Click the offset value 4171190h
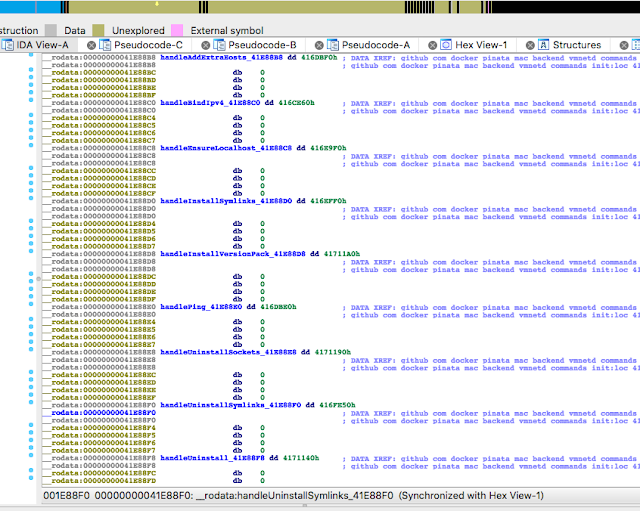 tap(333, 352)
